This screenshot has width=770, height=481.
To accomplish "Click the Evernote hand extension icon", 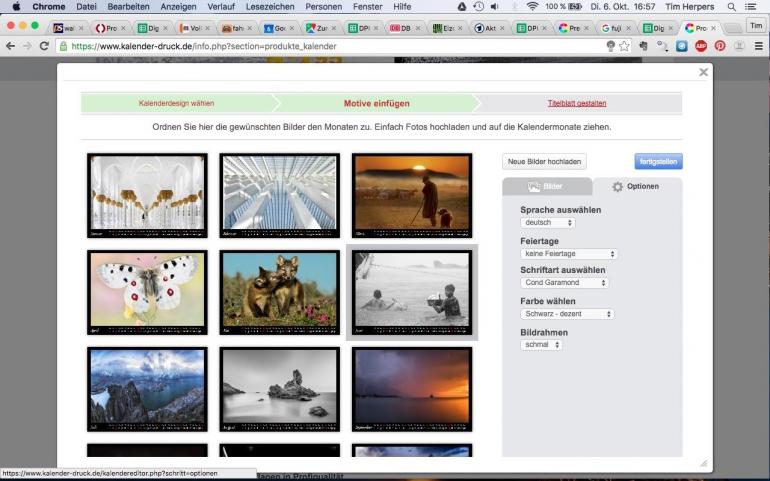I will pyautogui.click(x=643, y=46).
